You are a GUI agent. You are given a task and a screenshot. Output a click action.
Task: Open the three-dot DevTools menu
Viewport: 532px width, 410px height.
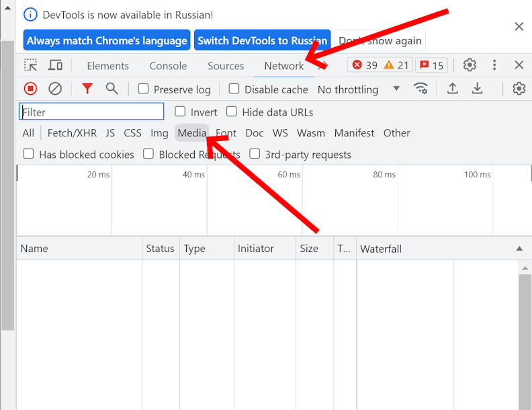tap(494, 65)
